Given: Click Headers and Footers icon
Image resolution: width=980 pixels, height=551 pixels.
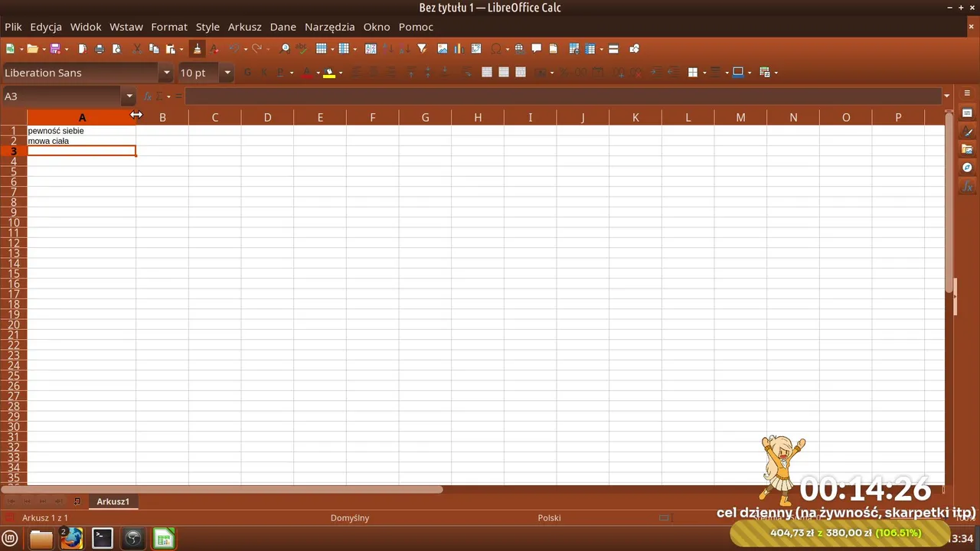Looking at the screenshot, I should coord(554,49).
